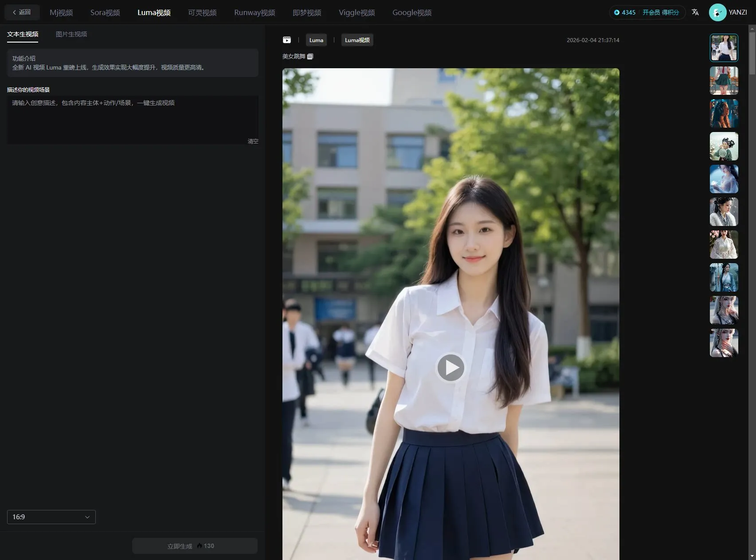This screenshot has height=560, width=756.
Task: Open the 可灵视频 section
Action: [x=202, y=12]
